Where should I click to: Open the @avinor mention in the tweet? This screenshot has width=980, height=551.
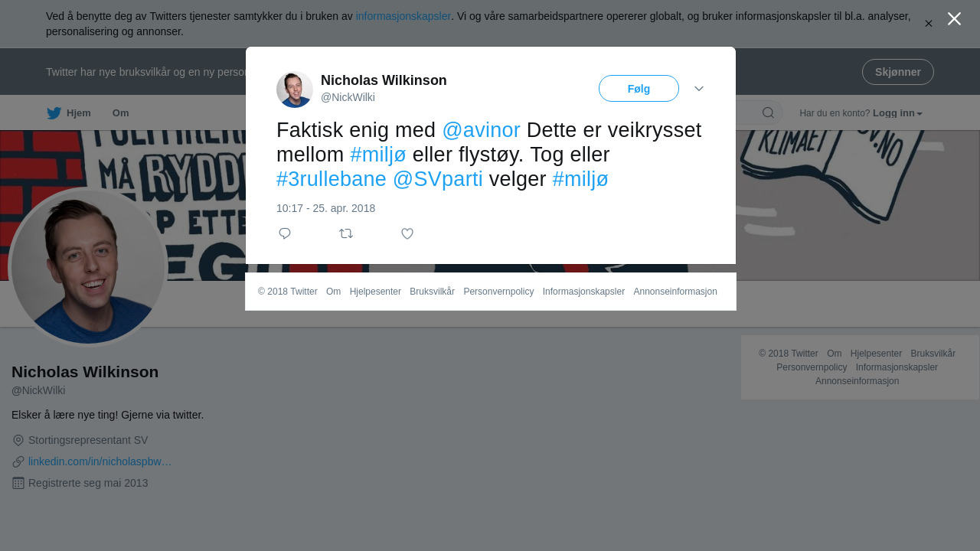click(x=481, y=130)
